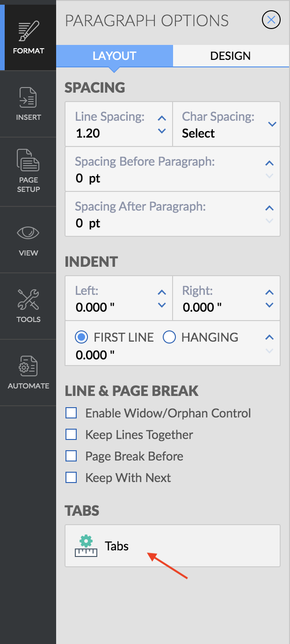Switch to the Design tab
The image size is (290, 644).
[x=231, y=56]
